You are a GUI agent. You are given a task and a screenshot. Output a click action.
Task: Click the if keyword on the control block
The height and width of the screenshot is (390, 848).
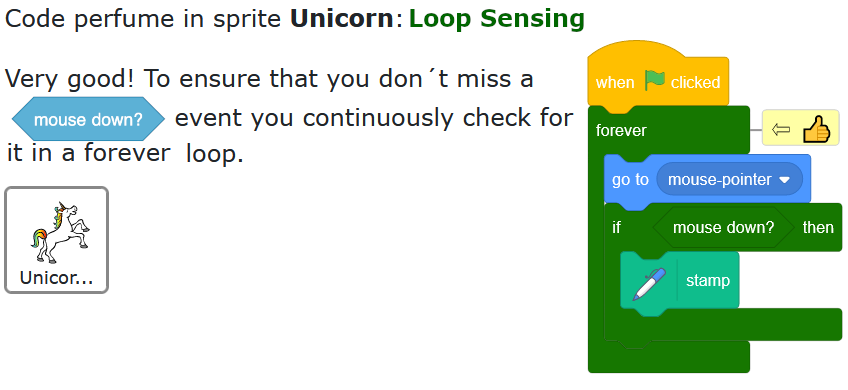coord(616,227)
